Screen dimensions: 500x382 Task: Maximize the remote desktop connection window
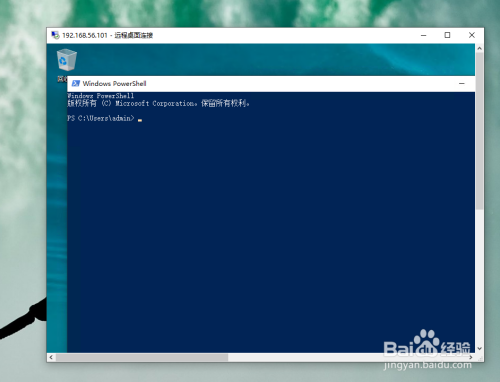point(447,35)
